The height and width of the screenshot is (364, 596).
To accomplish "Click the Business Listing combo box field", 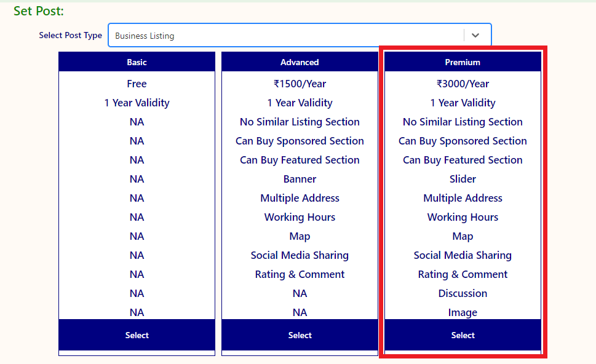I will coord(286,36).
